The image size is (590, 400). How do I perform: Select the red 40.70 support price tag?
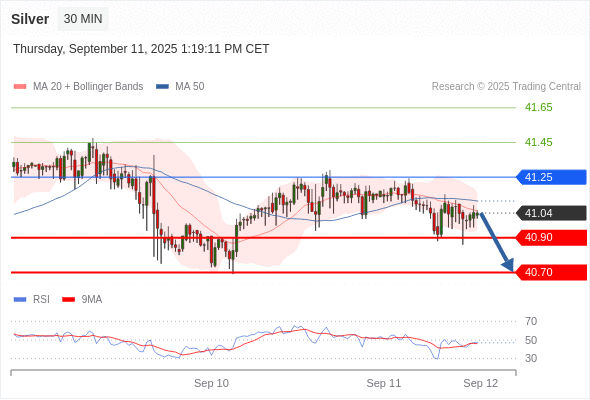[x=551, y=272]
